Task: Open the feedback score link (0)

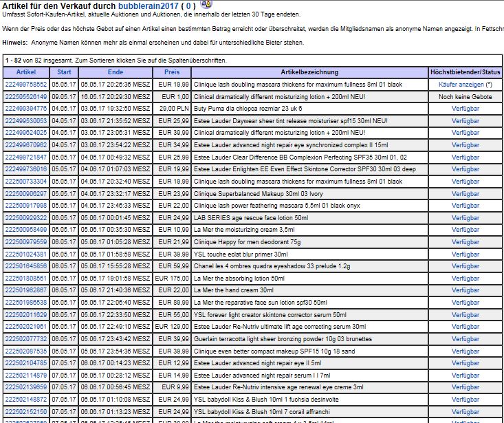Action: pos(188,6)
